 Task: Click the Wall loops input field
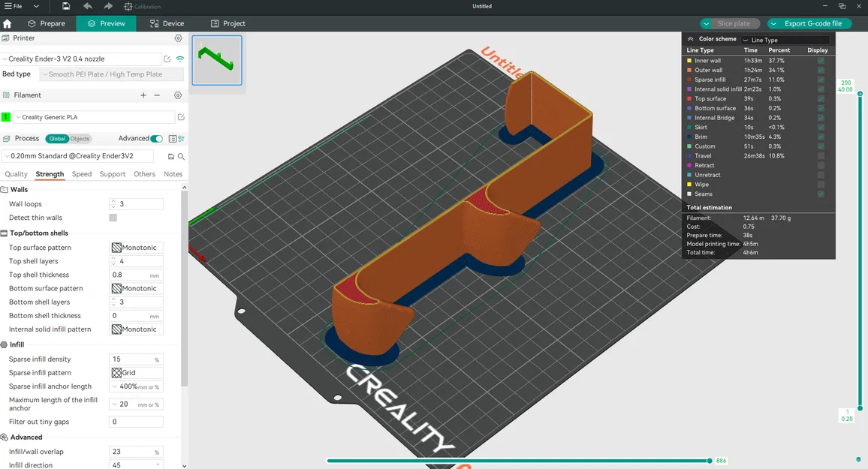click(x=136, y=204)
